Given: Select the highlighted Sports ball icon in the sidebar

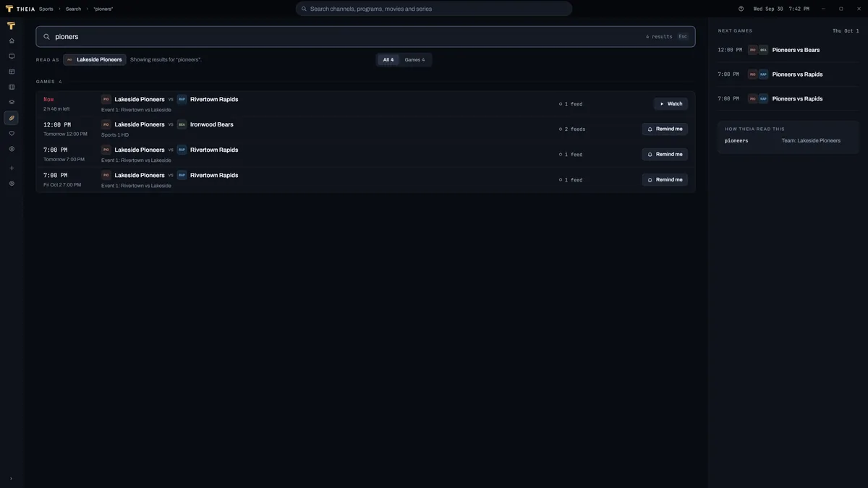Looking at the screenshot, I should coord(12,118).
